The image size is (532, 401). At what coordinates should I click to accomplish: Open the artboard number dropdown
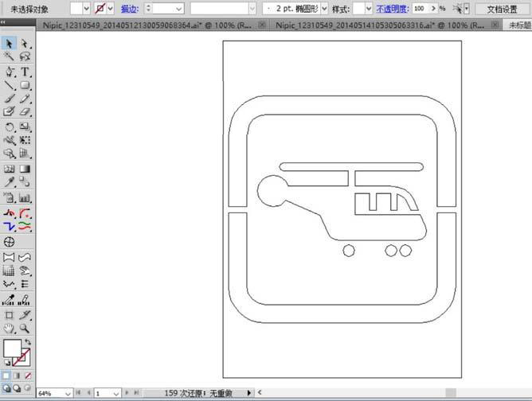[x=116, y=394]
